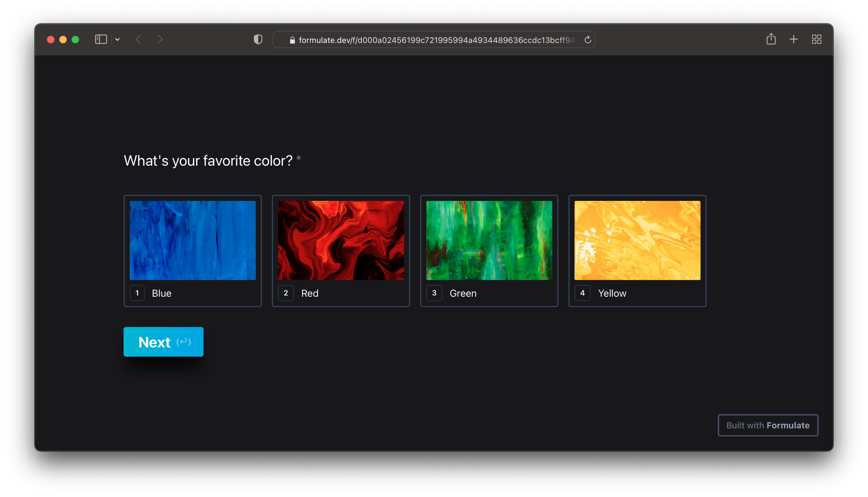Open the Built with Formulate link
Viewport: 868px width, 497px height.
768,425
